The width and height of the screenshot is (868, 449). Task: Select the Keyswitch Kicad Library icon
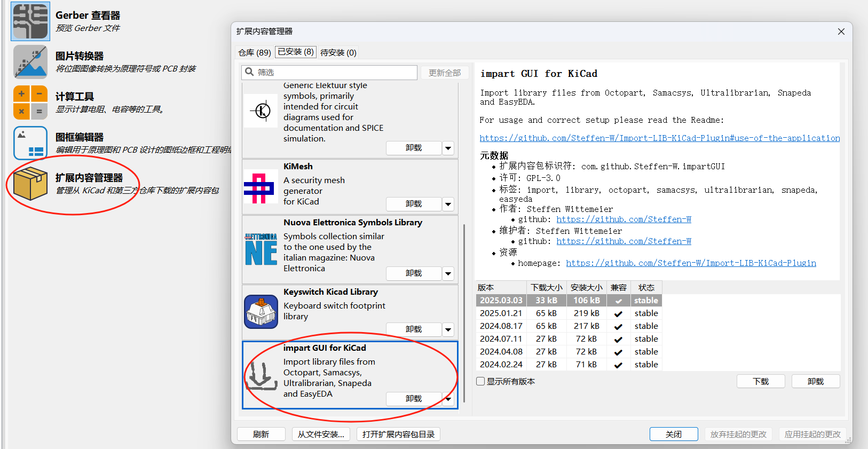tap(261, 311)
